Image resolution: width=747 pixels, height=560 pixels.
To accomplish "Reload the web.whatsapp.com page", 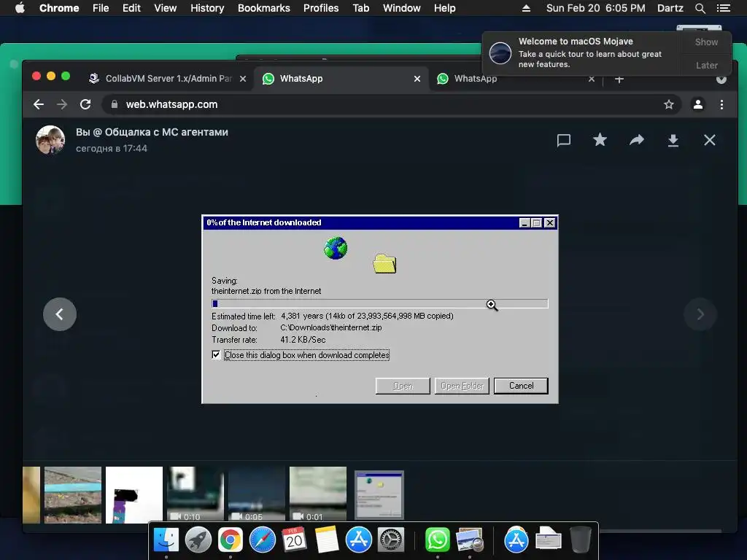I will [85, 104].
